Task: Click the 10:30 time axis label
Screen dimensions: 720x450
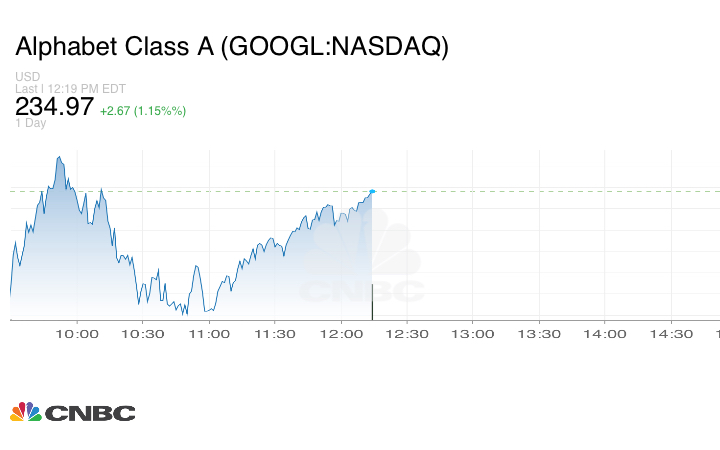Action: pos(143,334)
